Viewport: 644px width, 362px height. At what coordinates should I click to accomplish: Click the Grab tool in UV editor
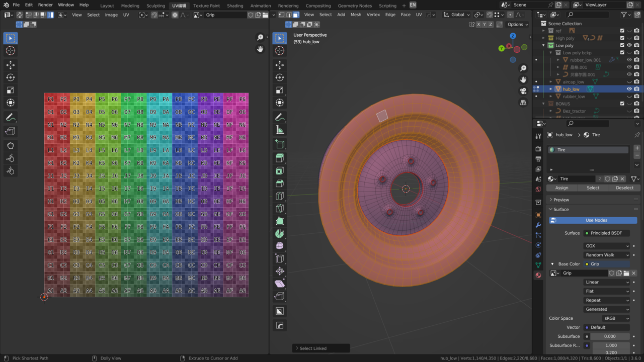11,146
